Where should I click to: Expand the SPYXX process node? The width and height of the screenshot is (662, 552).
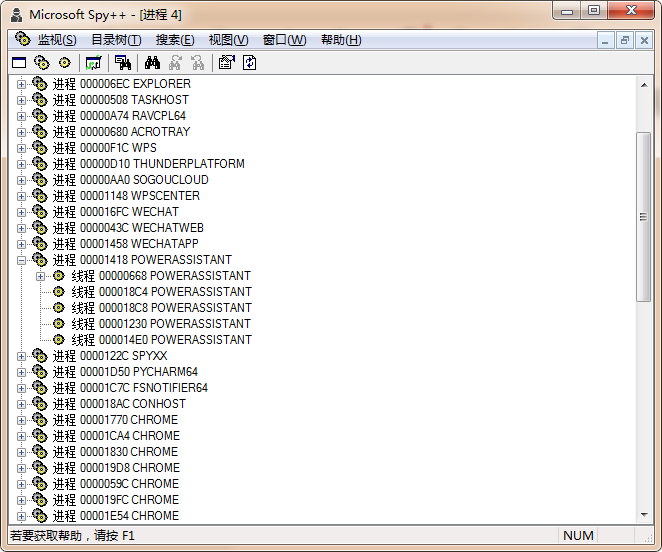pos(21,356)
